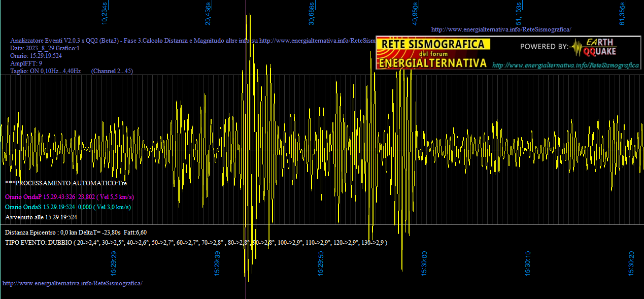Open the italic energialternativa link beside the logo
Screen dimensions: 644x299
point(565,65)
